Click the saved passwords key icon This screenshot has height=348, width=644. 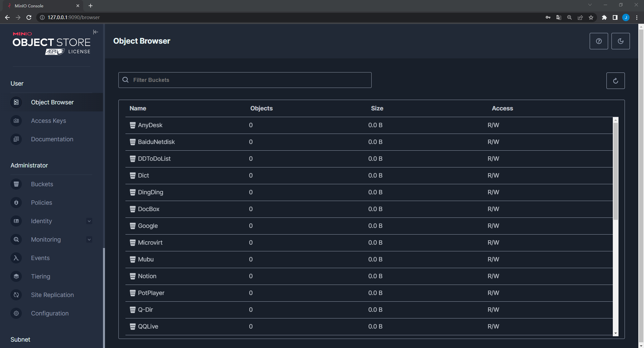pyautogui.click(x=548, y=17)
